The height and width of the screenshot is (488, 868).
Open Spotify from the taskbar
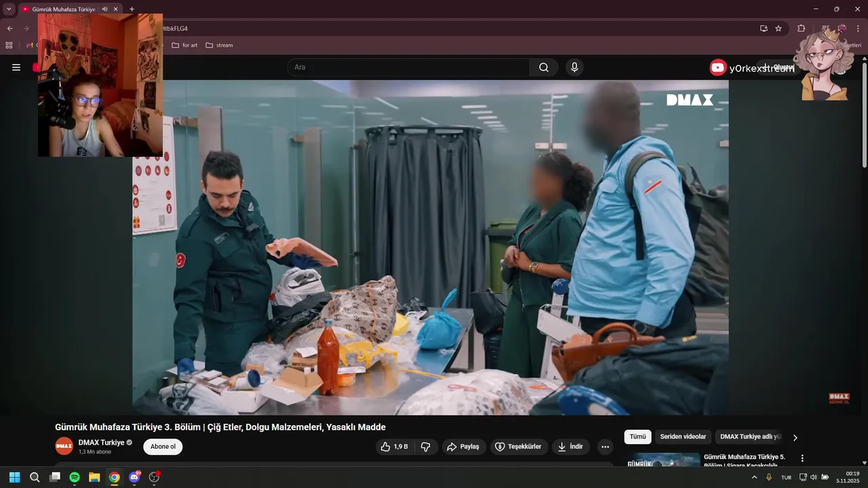tap(75, 477)
